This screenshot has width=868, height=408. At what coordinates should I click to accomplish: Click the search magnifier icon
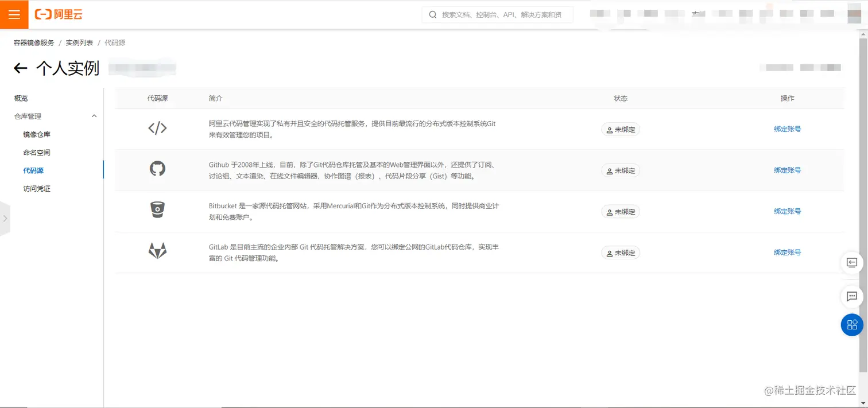(433, 15)
